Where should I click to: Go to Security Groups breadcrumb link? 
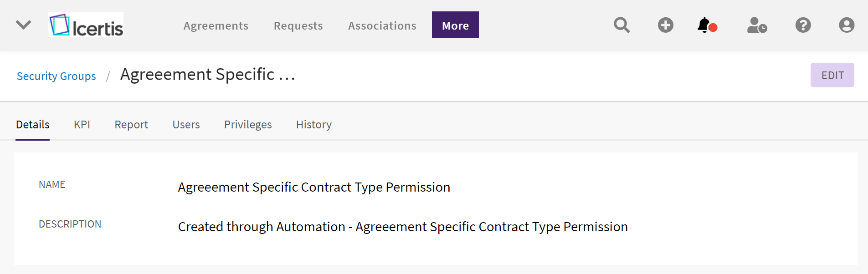tap(56, 76)
